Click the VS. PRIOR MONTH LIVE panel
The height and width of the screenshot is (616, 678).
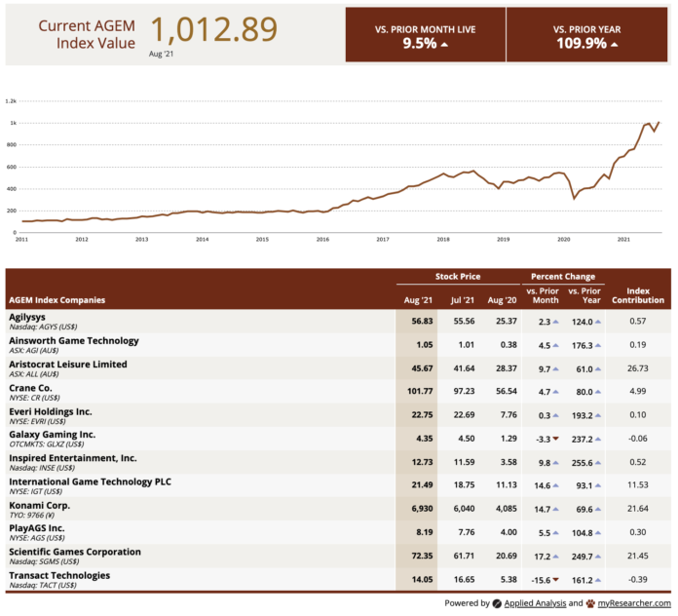tap(426, 35)
